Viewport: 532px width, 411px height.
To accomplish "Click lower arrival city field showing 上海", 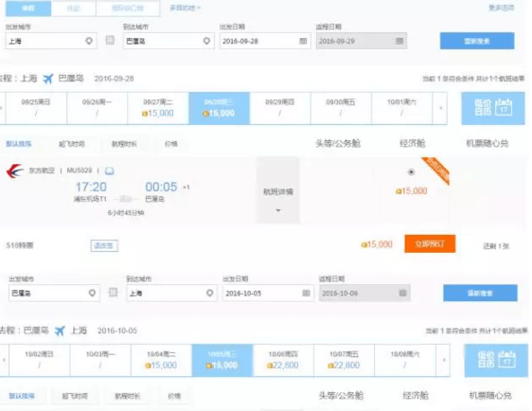I will 171,293.
